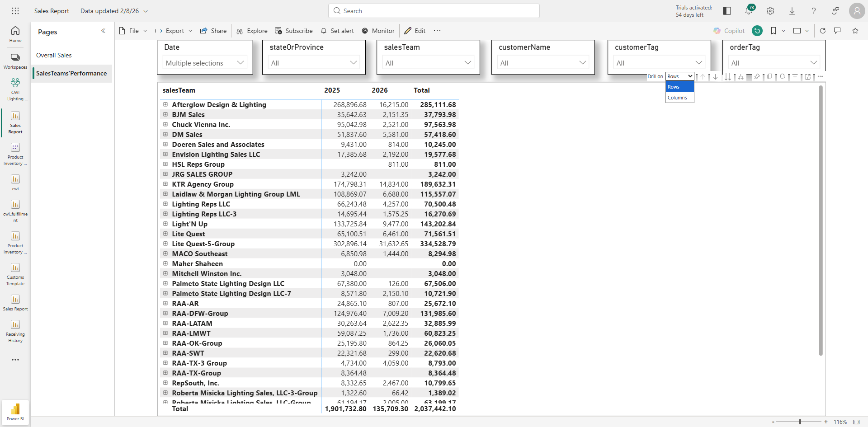The height and width of the screenshot is (427, 868).
Task: Open the comments icon in toolbar
Action: (837, 31)
